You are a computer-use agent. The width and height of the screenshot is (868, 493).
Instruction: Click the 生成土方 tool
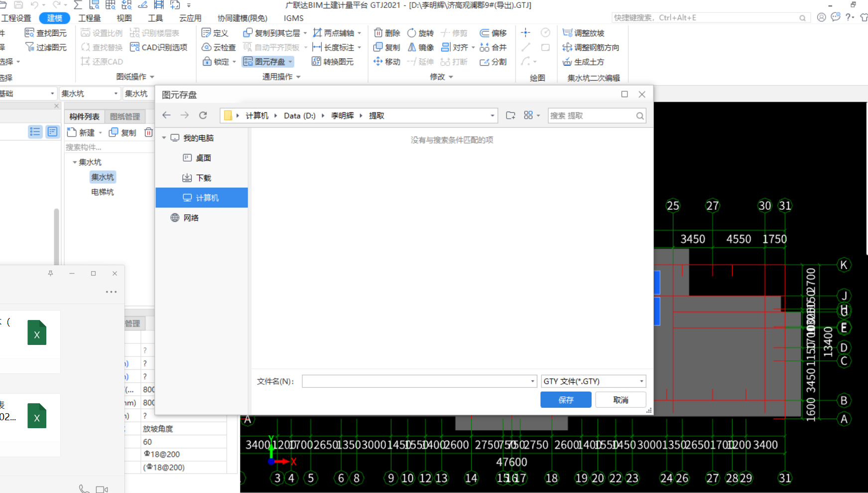click(583, 62)
